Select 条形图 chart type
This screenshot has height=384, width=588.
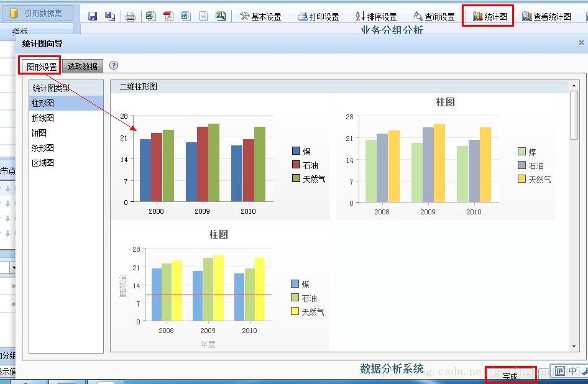(x=66, y=148)
